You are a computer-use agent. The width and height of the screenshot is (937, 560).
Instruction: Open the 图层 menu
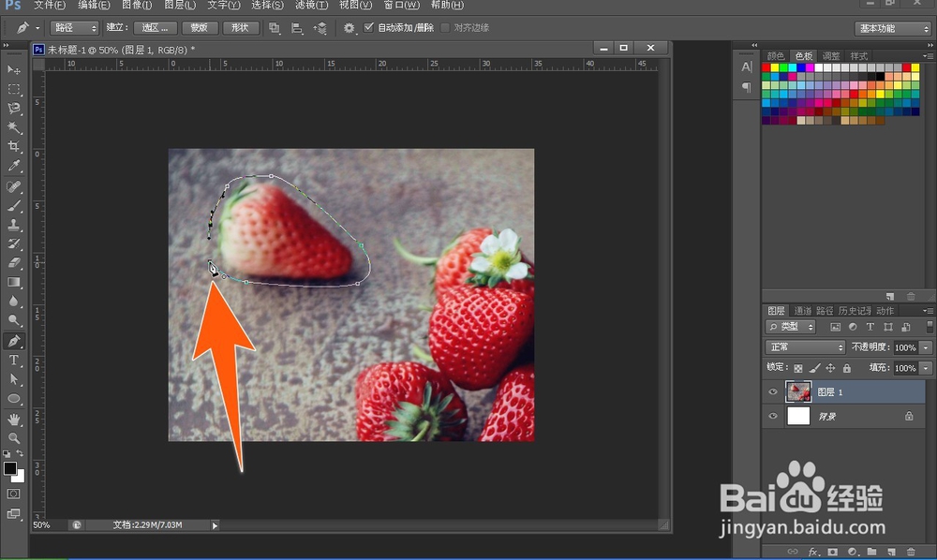[180, 5]
